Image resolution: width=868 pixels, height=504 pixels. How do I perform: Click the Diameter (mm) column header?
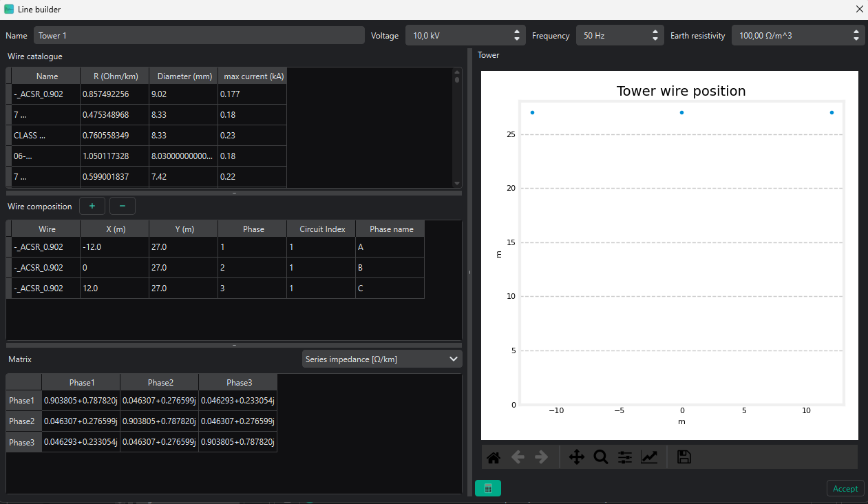pyautogui.click(x=184, y=76)
